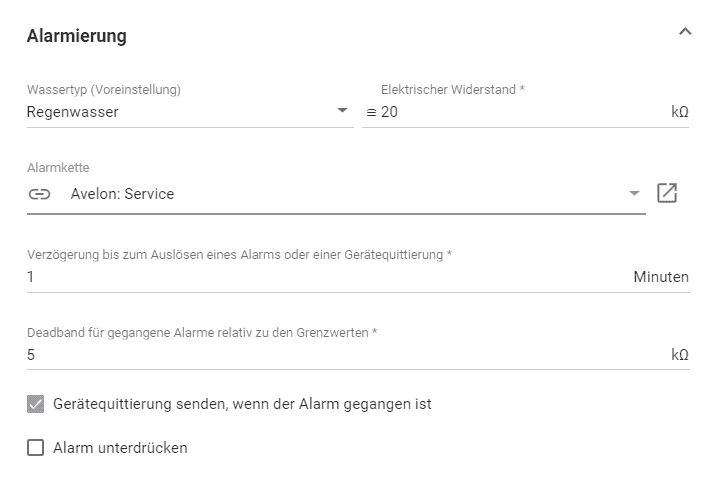Open the Alarmkette in external view icon
This screenshot has height=478, width=716.
pos(667,193)
